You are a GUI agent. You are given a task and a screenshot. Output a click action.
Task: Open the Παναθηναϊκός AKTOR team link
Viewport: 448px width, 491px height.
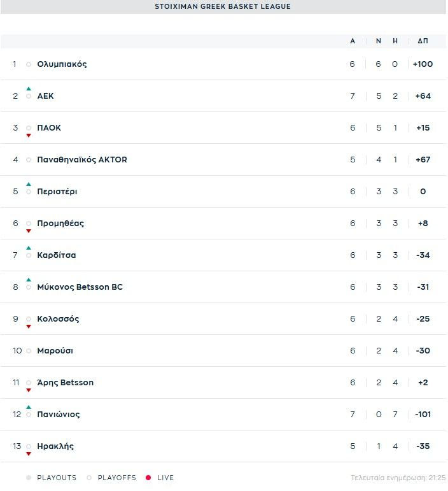[82, 160]
